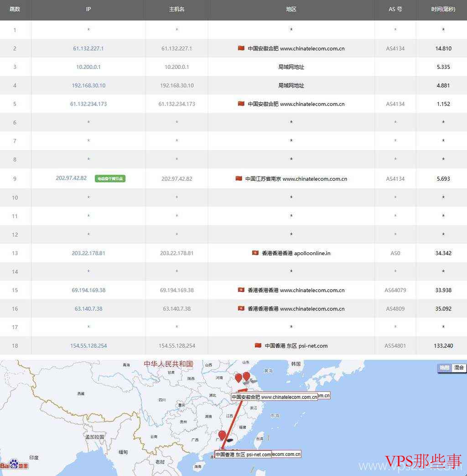Click the Hong Kong flag icon in hop 15
This screenshot has width=467, height=476.
pos(241,290)
